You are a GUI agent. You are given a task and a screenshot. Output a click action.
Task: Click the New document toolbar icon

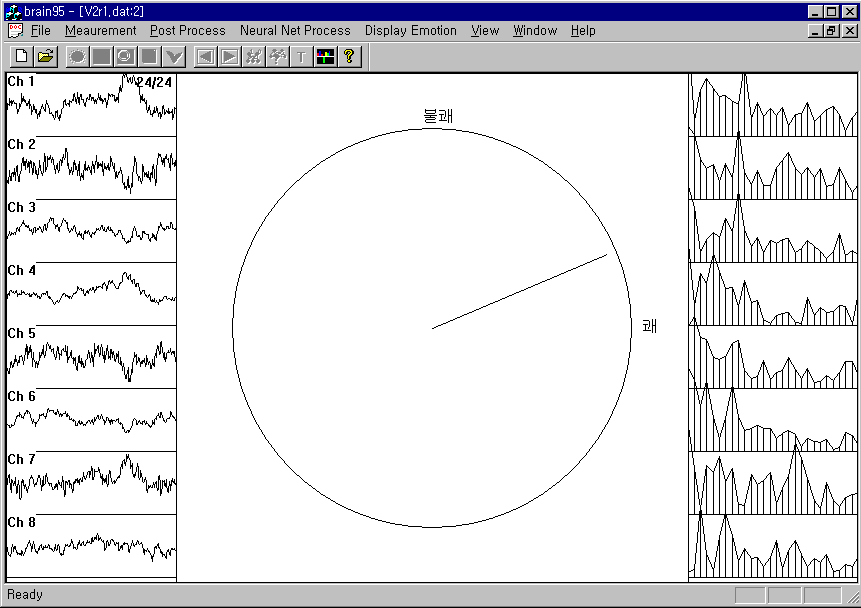pos(21,56)
